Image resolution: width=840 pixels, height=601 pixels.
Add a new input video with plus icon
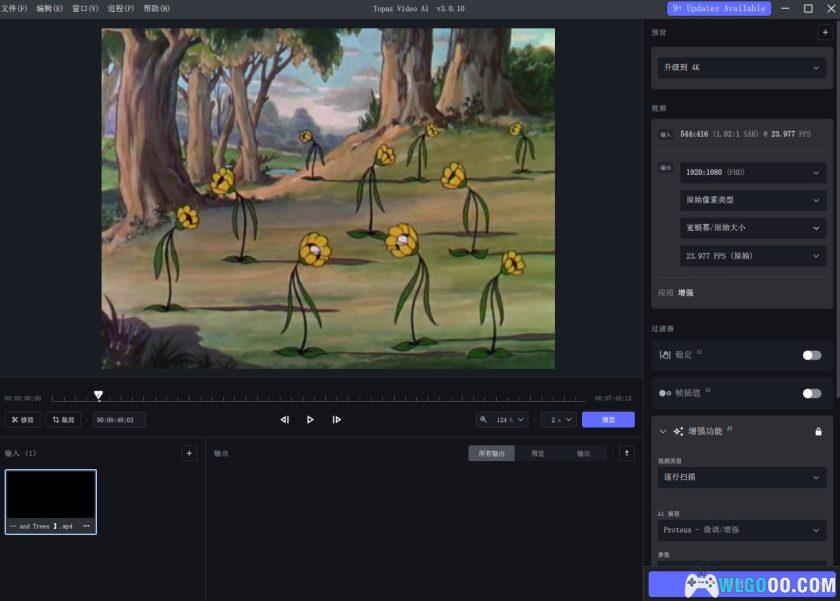pyautogui.click(x=189, y=453)
